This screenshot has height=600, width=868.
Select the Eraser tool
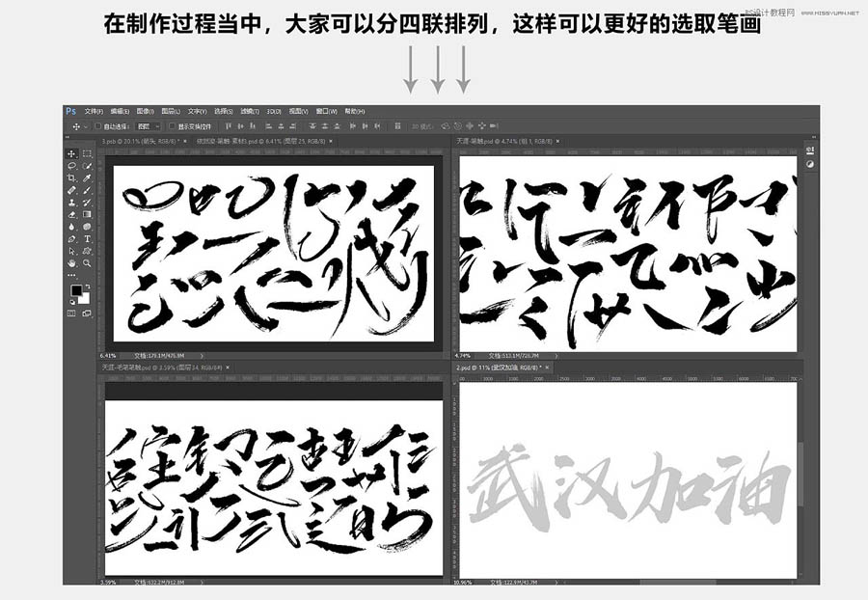tap(70, 213)
